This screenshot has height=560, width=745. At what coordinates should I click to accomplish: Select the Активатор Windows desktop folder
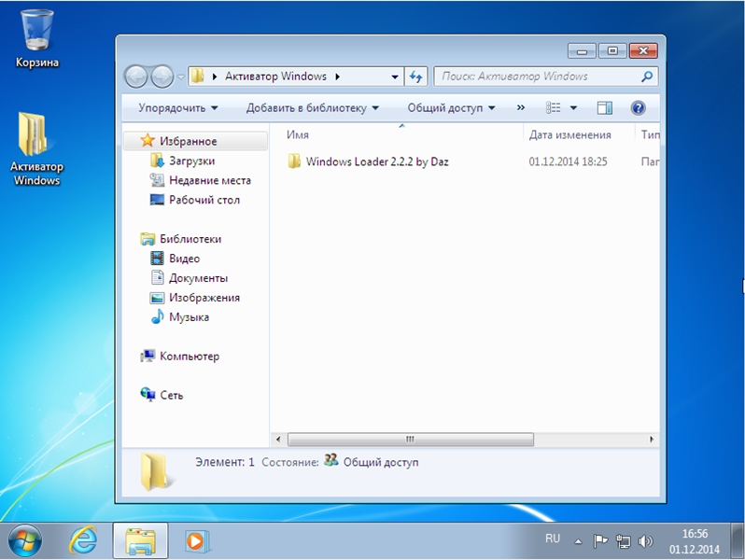tap(36, 148)
